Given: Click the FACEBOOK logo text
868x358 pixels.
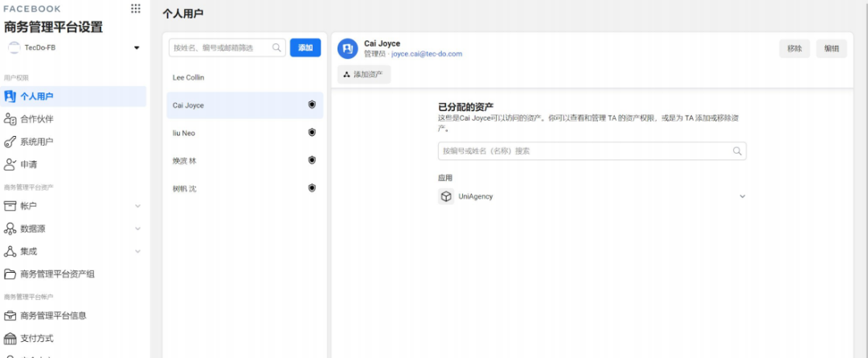Looking at the screenshot, I should [x=32, y=9].
